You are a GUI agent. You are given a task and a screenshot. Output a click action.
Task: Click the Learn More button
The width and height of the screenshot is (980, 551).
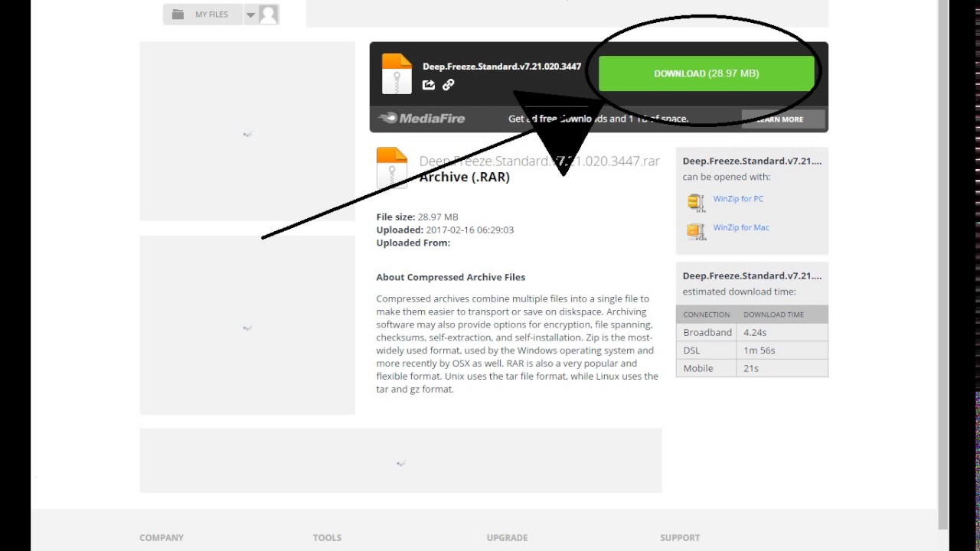point(782,119)
